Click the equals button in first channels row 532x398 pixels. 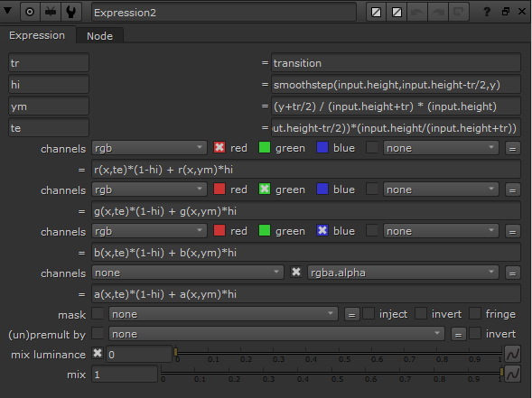(x=513, y=149)
